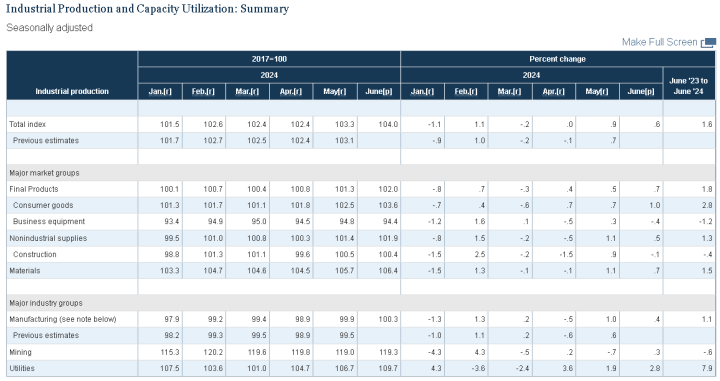
Task: Click the Mining row label
Action: point(21,352)
